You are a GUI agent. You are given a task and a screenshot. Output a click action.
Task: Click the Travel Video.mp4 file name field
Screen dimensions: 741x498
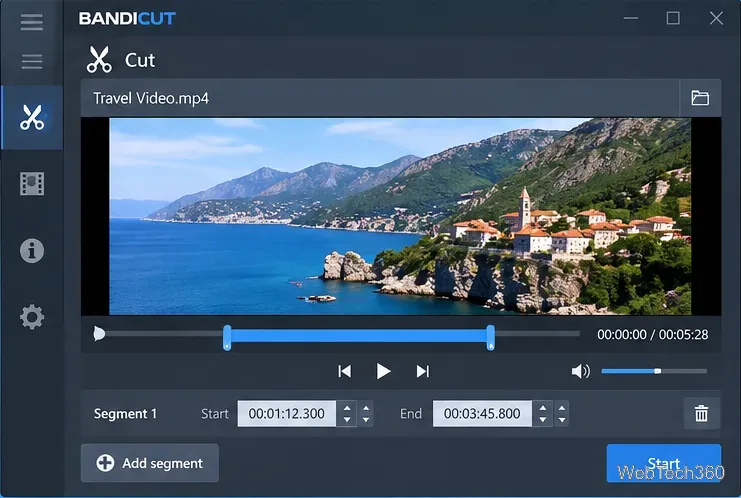(x=380, y=98)
